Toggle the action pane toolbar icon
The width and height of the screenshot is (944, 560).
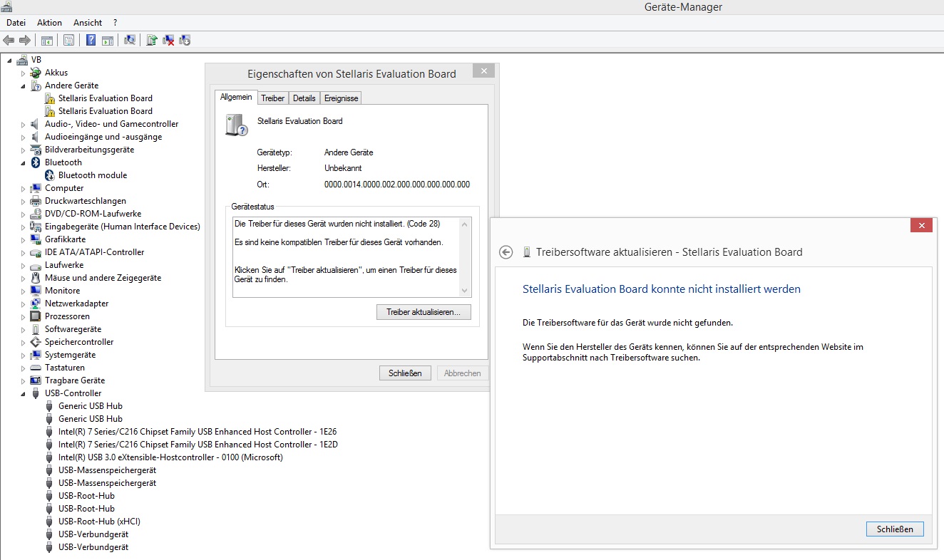click(108, 40)
